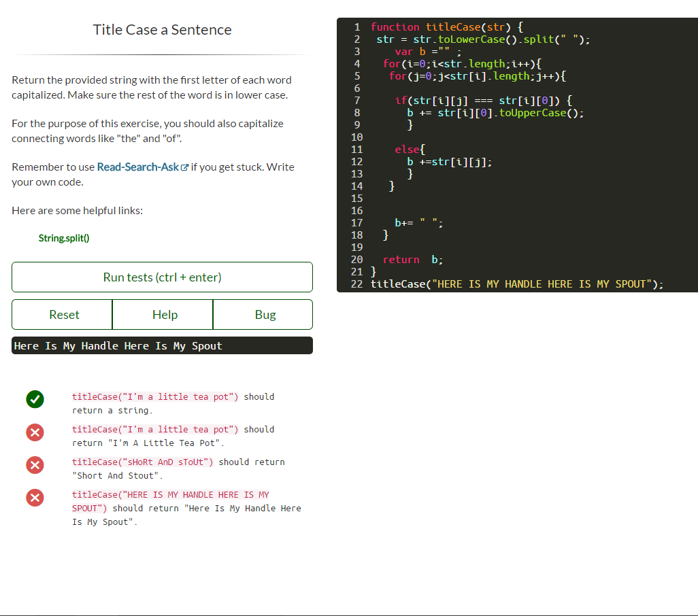Click "b +=str[i][j];" on line 12
This screenshot has width=698, height=616.
coord(450,162)
